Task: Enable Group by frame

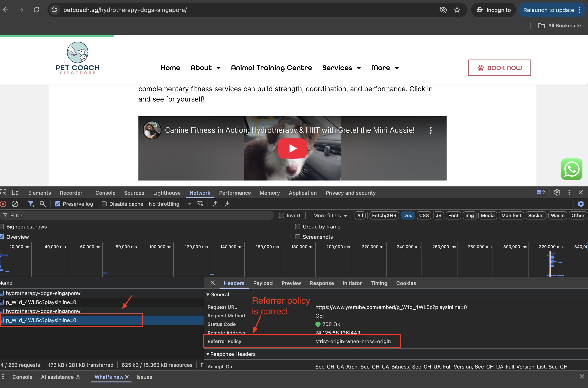Action: click(297, 226)
